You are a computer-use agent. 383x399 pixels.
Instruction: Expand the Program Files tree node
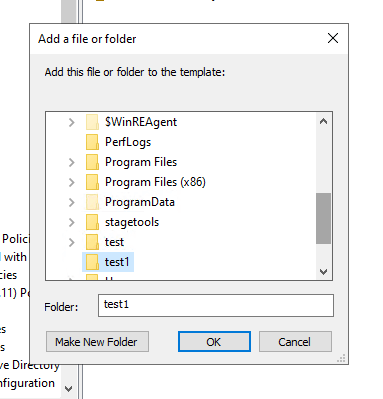tap(71, 162)
